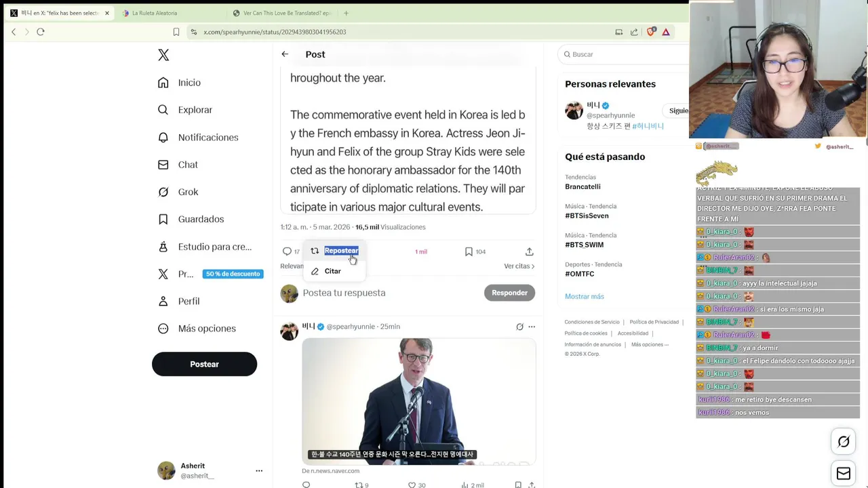This screenshot has width=868, height=488.
Task: Click the X logo in sidebar
Action: click(x=163, y=55)
